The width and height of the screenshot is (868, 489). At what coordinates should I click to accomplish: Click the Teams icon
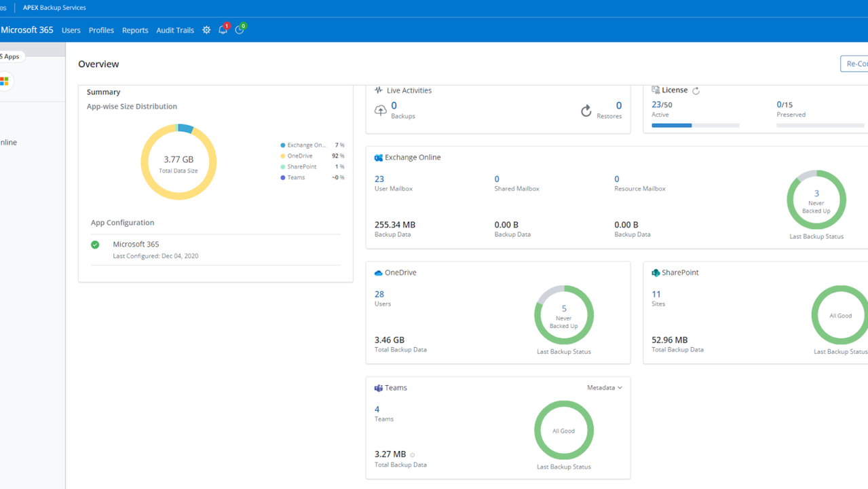[379, 388]
